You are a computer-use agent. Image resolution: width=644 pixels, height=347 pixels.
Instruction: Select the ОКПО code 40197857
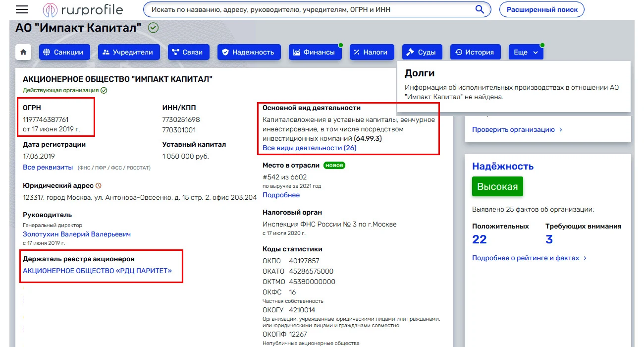click(x=304, y=261)
